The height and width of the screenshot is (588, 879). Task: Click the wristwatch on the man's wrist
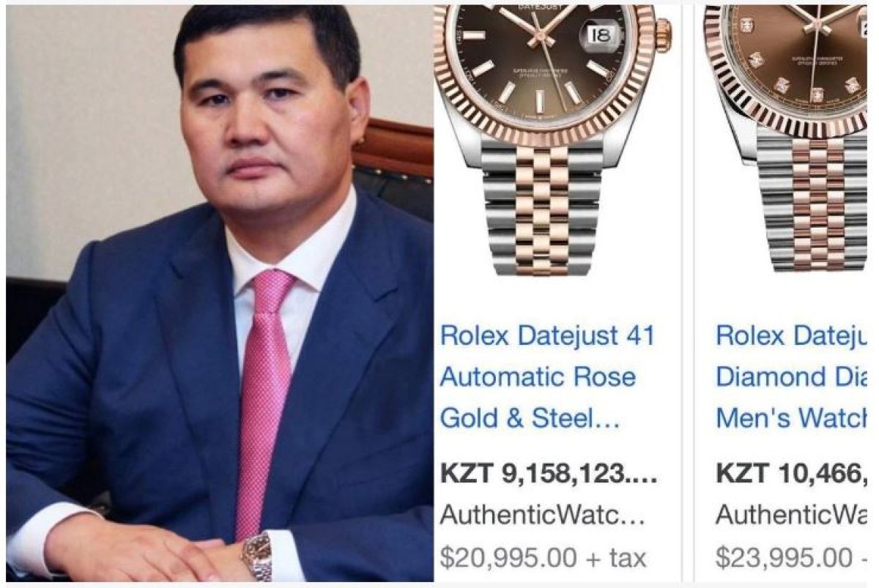[258, 555]
